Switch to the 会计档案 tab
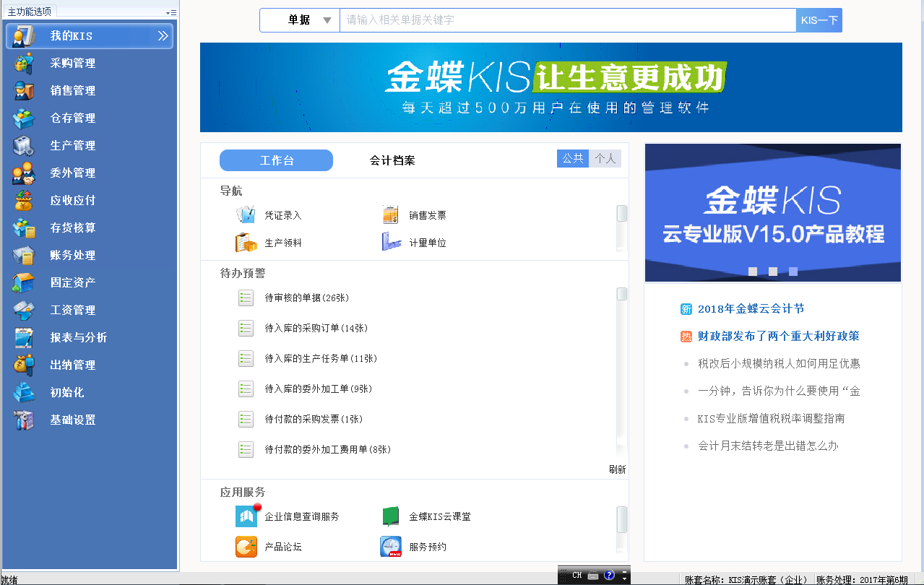 click(x=392, y=160)
